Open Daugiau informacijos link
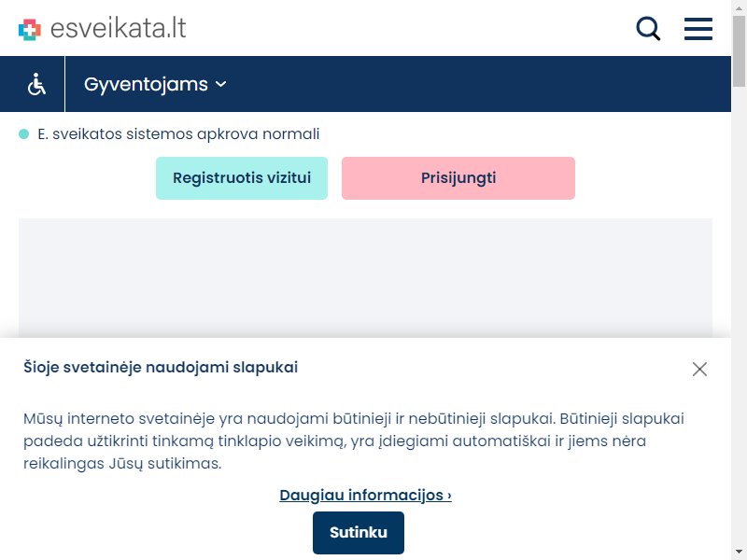This screenshot has width=747, height=560. coord(365,496)
